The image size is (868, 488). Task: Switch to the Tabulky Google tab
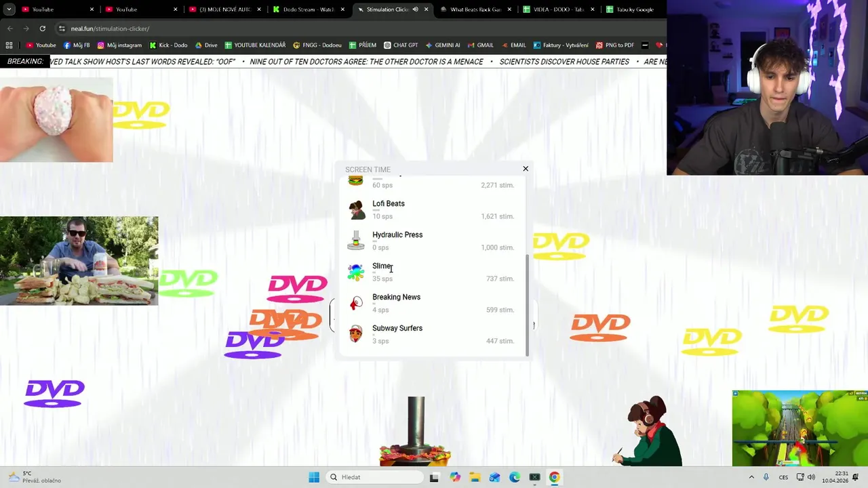pyautogui.click(x=633, y=9)
